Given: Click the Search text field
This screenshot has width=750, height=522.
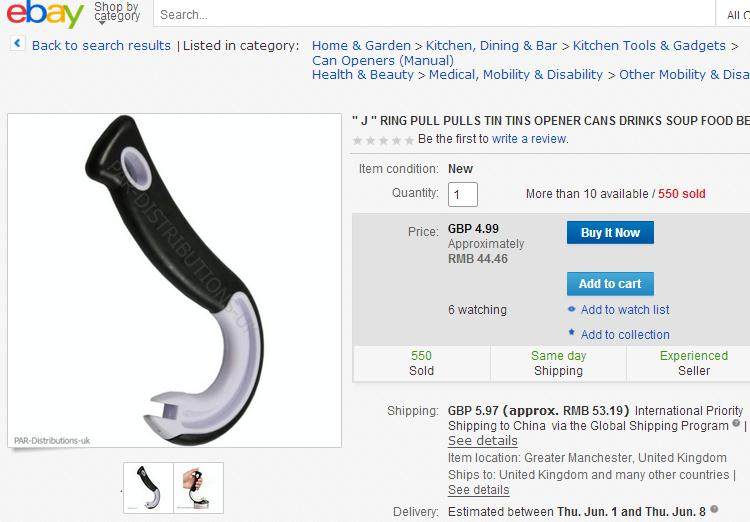Looking at the screenshot, I should [x=434, y=14].
